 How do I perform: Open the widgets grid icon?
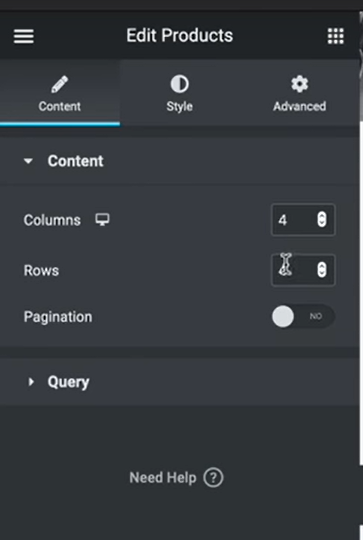(335, 36)
